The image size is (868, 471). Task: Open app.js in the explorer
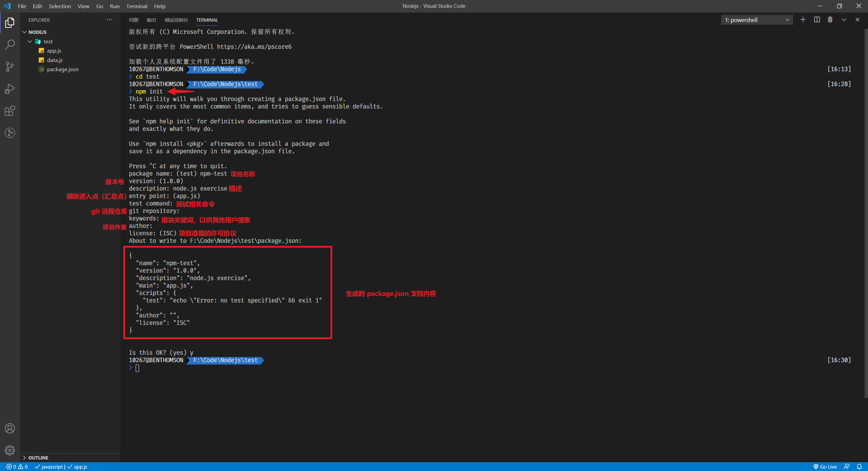point(54,50)
